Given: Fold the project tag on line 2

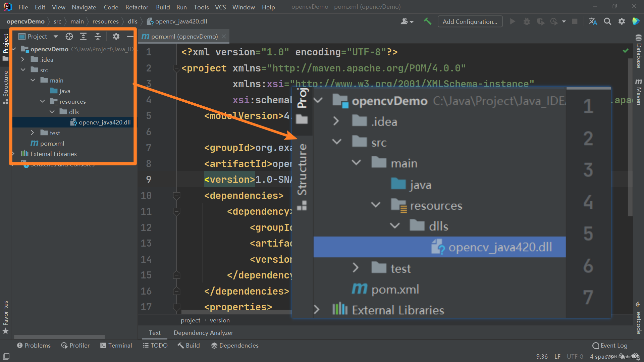Looking at the screenshot, I should pos(176,68).
